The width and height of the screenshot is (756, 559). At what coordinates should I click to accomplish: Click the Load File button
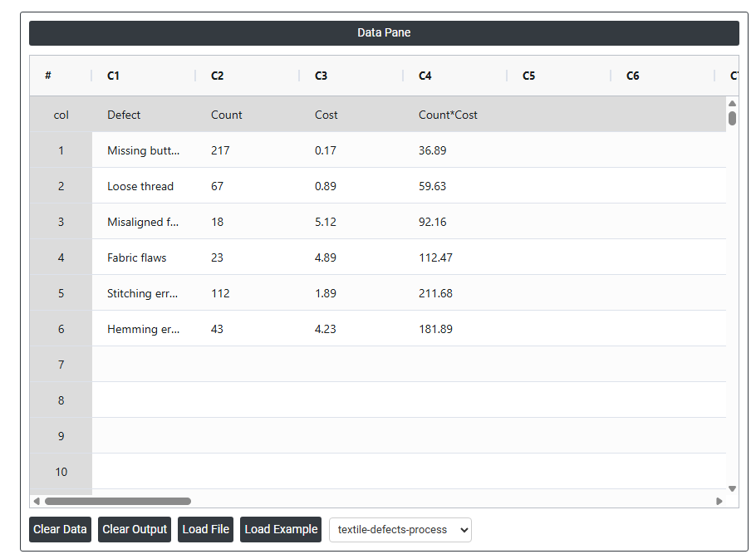tap(206, 530)
